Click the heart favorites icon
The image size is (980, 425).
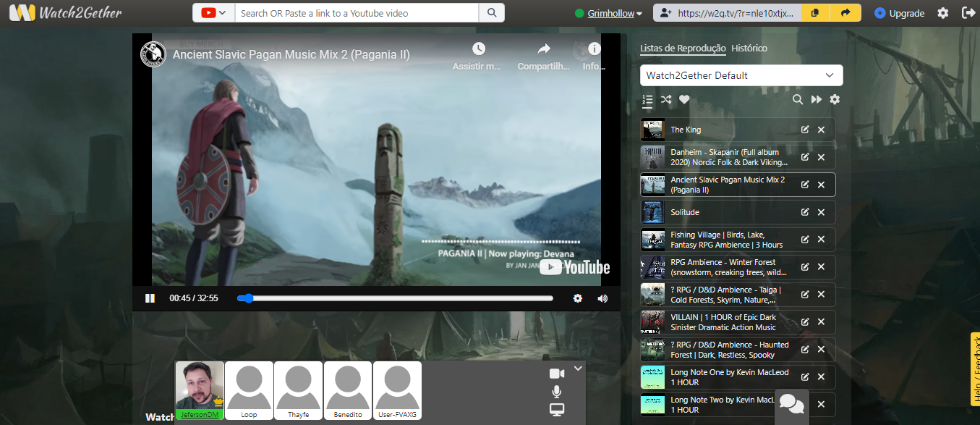(684, 100)
